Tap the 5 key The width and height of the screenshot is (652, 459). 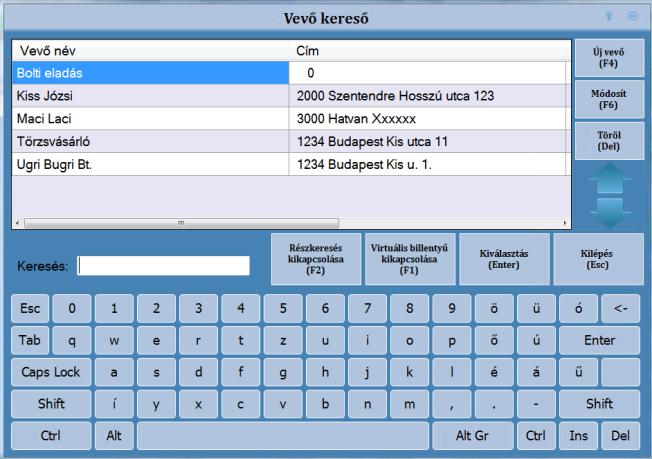(283, 308)
